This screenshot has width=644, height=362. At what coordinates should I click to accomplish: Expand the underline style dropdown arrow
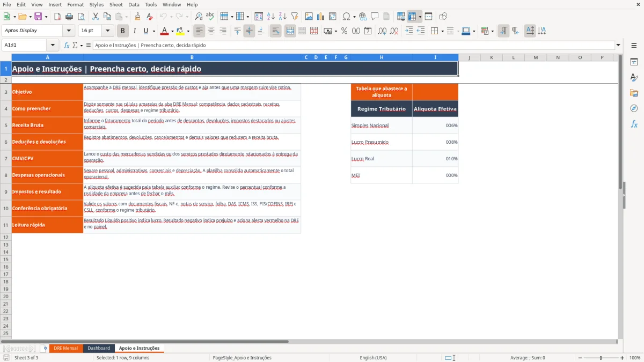coord(153,31)
